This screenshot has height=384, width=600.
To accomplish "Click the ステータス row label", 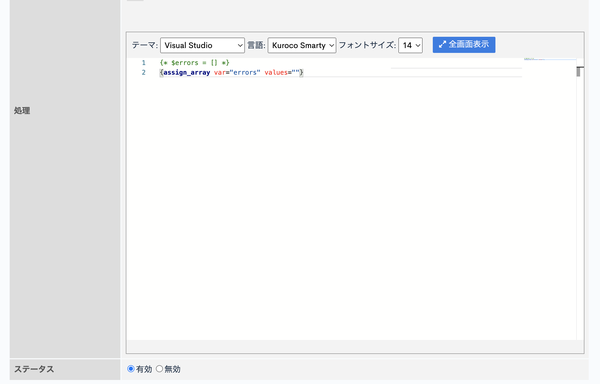I will pos(34,369).
